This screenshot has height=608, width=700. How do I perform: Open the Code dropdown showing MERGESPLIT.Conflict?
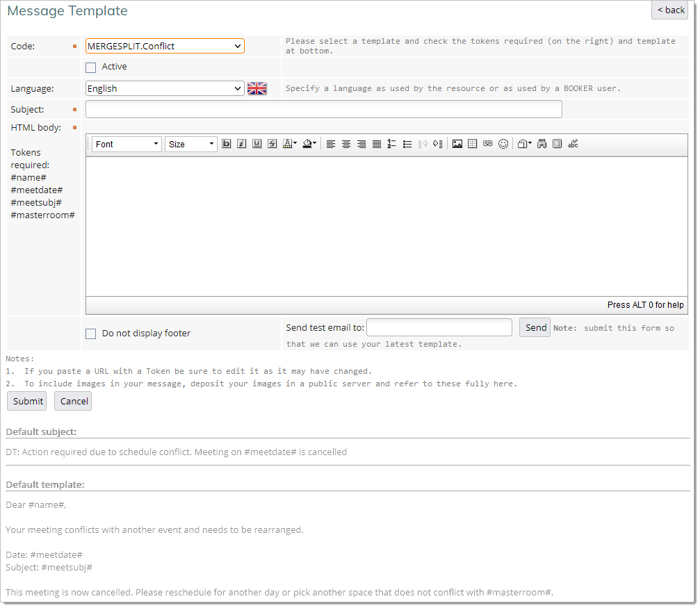pyautogui.click(x=165, y=47)
